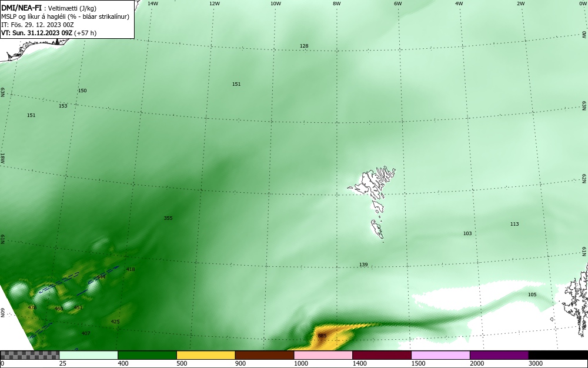Click the 103 value on the map
Image resolution: width=588 pixels, height=368 pixels.
pos(467,233)
